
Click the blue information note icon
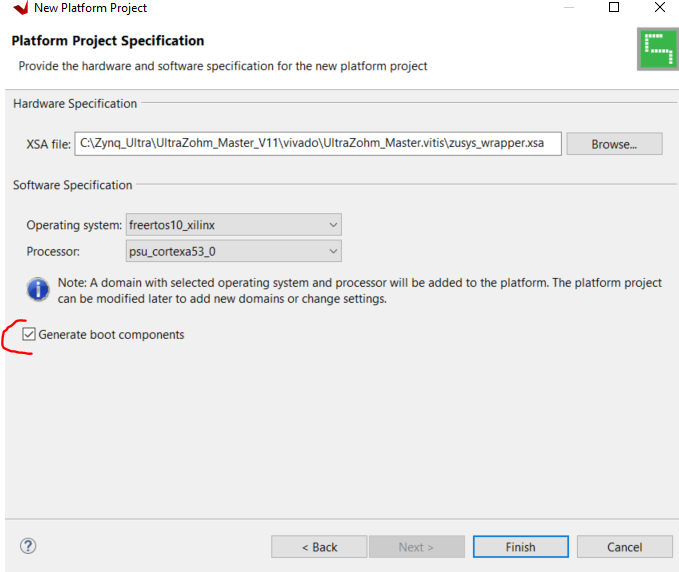coord(38,290)
